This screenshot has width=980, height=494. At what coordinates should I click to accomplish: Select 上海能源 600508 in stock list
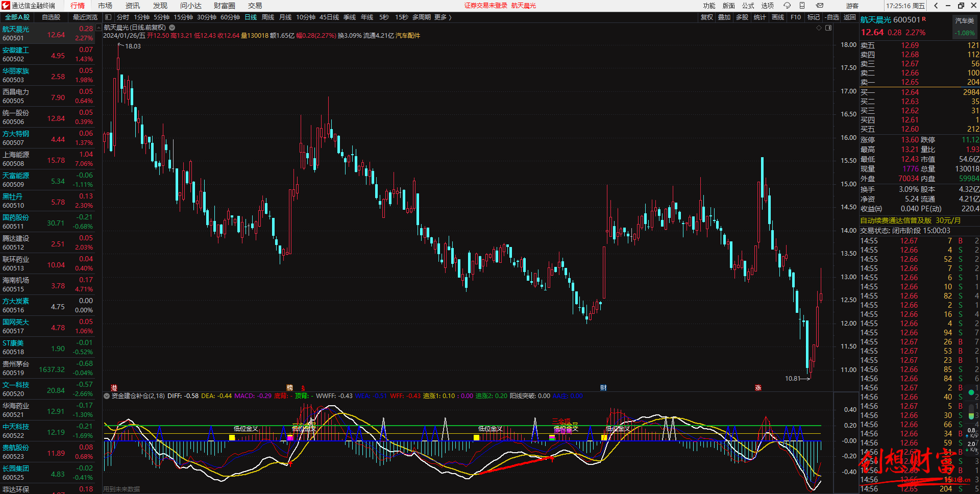(47, 159)
